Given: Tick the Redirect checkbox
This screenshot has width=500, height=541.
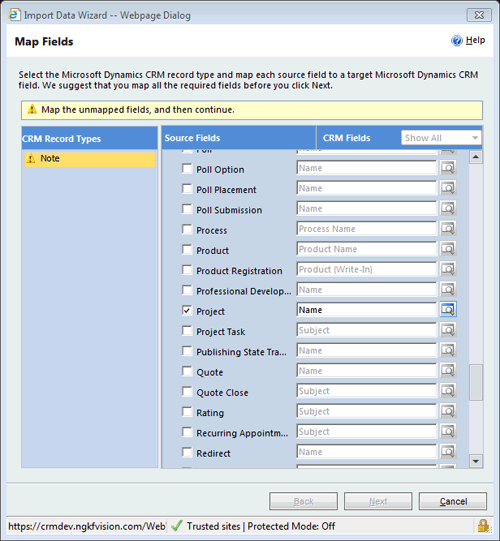Looking at the screenshot, I should (x=187, y=452).
